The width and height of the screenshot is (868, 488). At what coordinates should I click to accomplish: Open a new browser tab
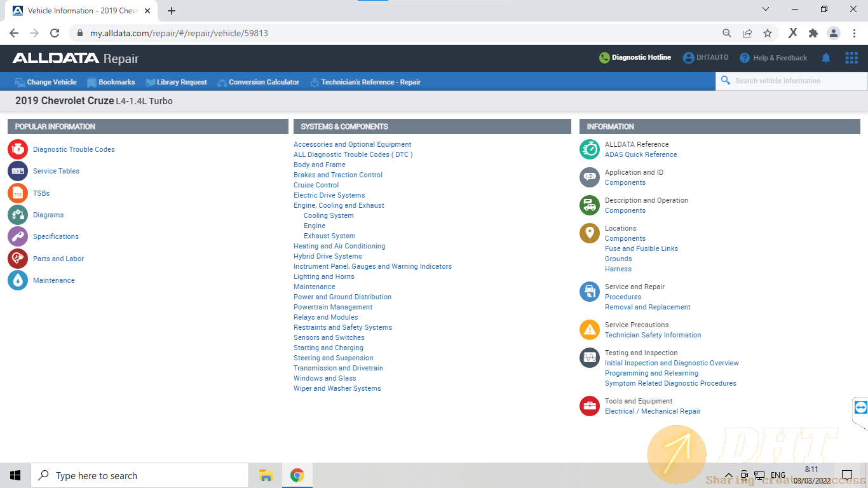(x=172, y=11)
